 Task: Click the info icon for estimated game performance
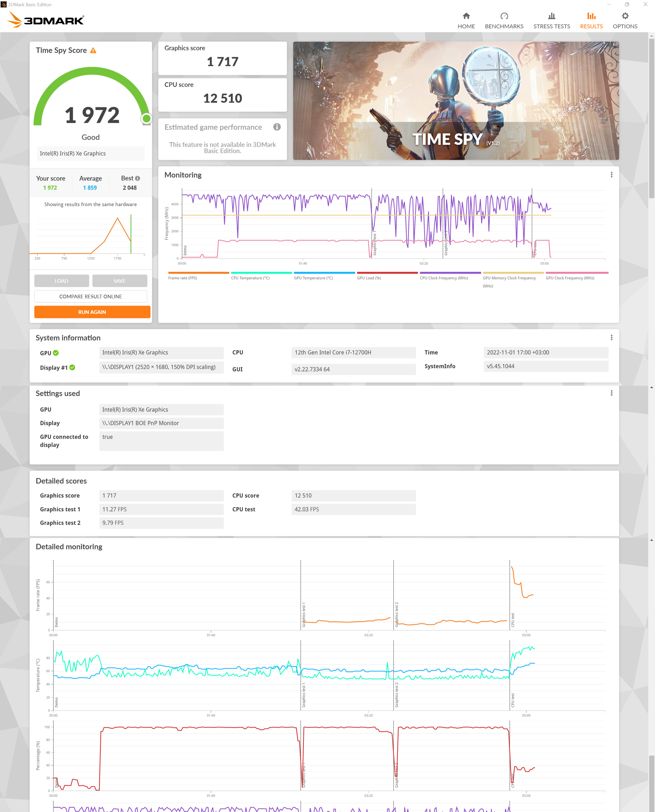coord(277,127)
